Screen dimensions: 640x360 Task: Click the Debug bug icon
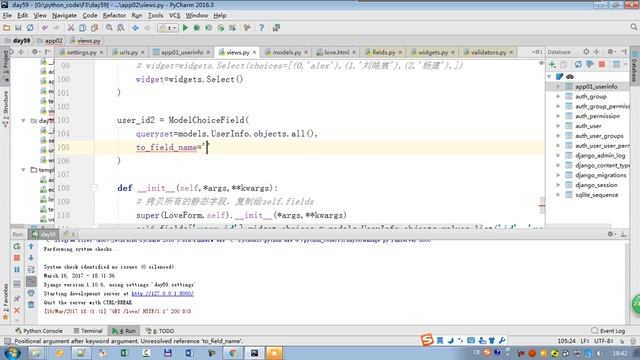197,28
